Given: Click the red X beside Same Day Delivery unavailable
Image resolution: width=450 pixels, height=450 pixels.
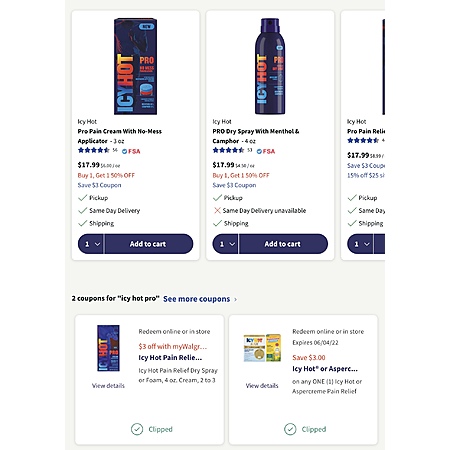Looking at the screenshot, I should tap(217, 211).
